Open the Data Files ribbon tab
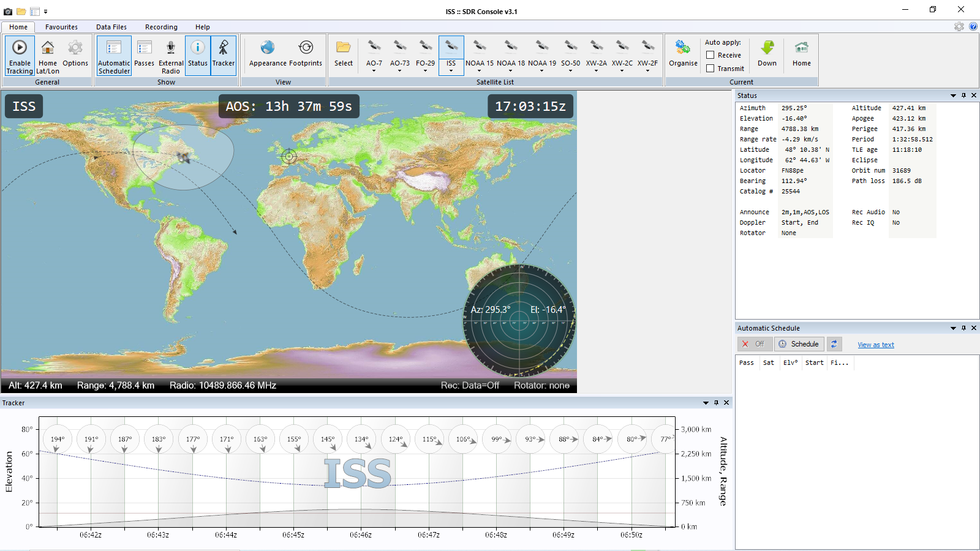Screen dimensions: 980x551 [111, 27]
